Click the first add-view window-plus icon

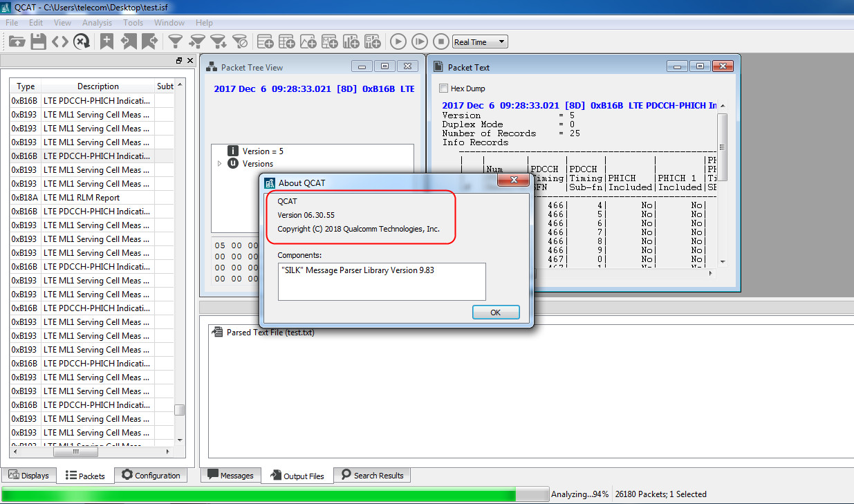(266, 41)
